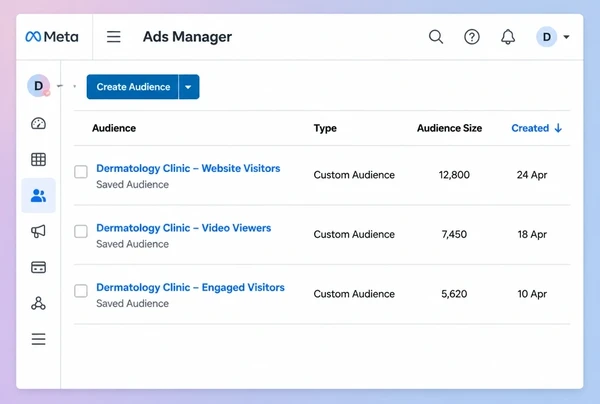Open the Events Manager nodes icon
This screenshot has height=404, width=600.
pyautogui.click(x=38, y=303)
